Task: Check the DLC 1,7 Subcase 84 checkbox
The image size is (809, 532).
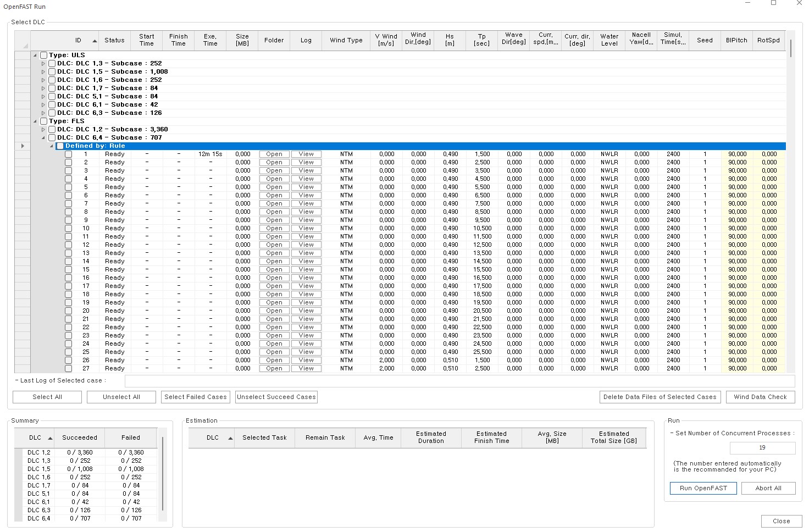Action: point(52,88)
